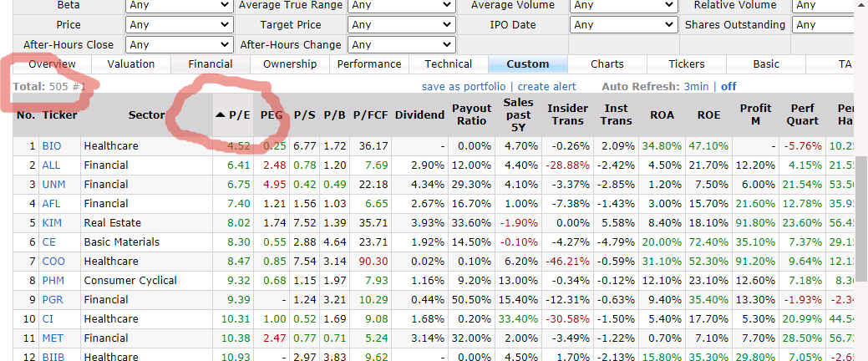Sort by the P/FCF column header
Screen dimensions: 868x361
click(x=370, y=115)
